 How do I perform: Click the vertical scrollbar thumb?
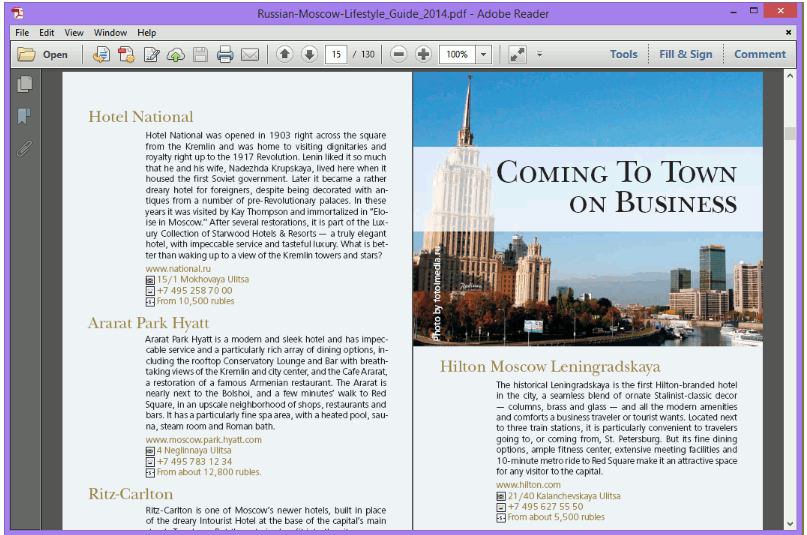click(790, 133)
